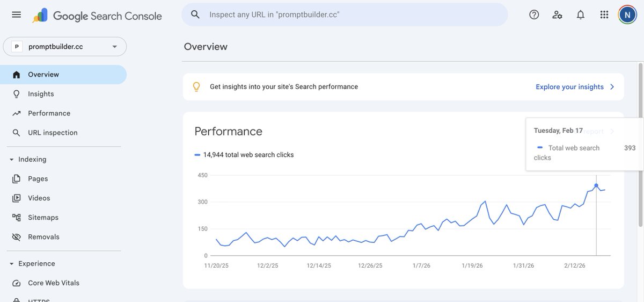Click the Overview page title
This screenshot has width=644, height=302.
click(x=206, y=47)
